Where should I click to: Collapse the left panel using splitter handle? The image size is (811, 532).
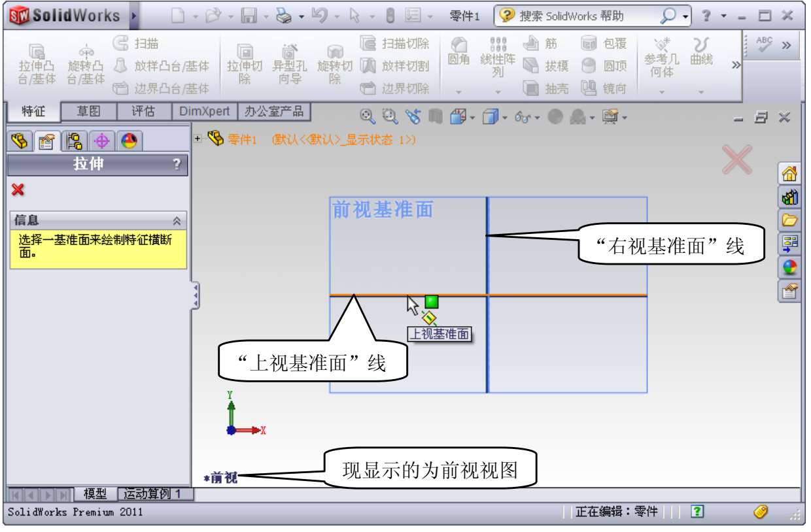pos(196,295)
